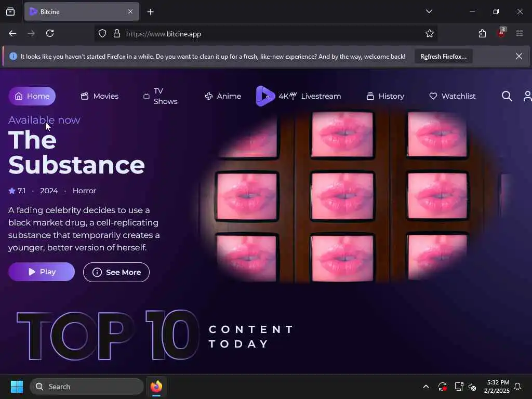Click the info icon in notification bar

click(x=13, y=56)
